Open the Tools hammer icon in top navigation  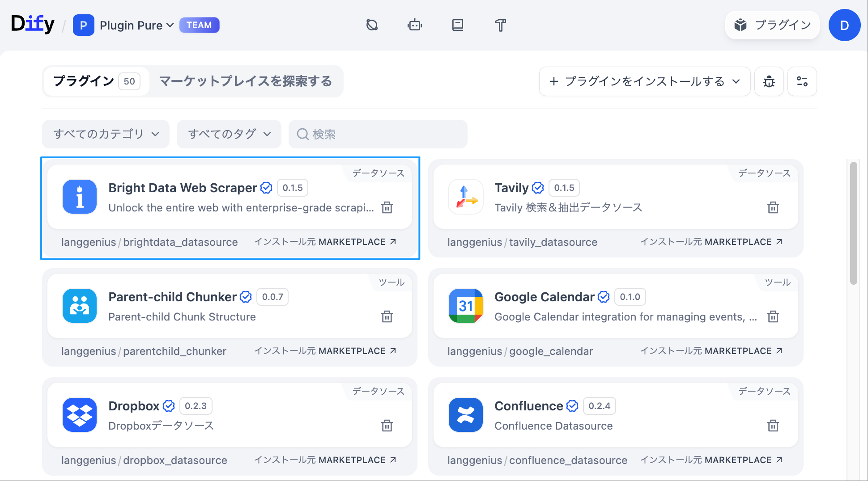(501, 25)
